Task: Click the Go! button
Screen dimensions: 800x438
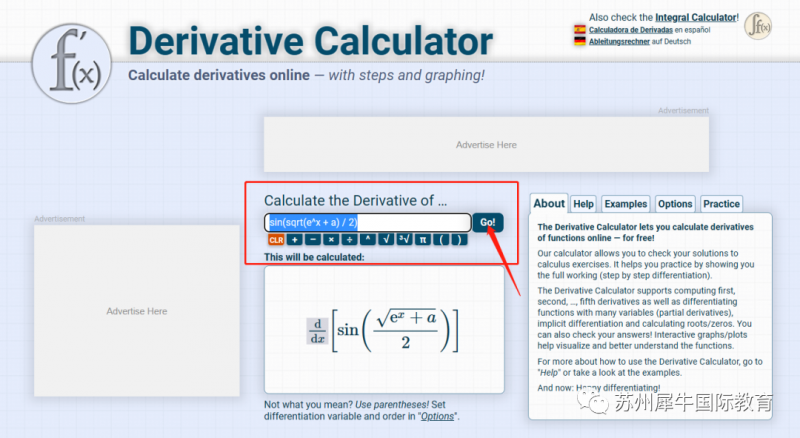Action: pyautogui.click(x=488, y=223)
